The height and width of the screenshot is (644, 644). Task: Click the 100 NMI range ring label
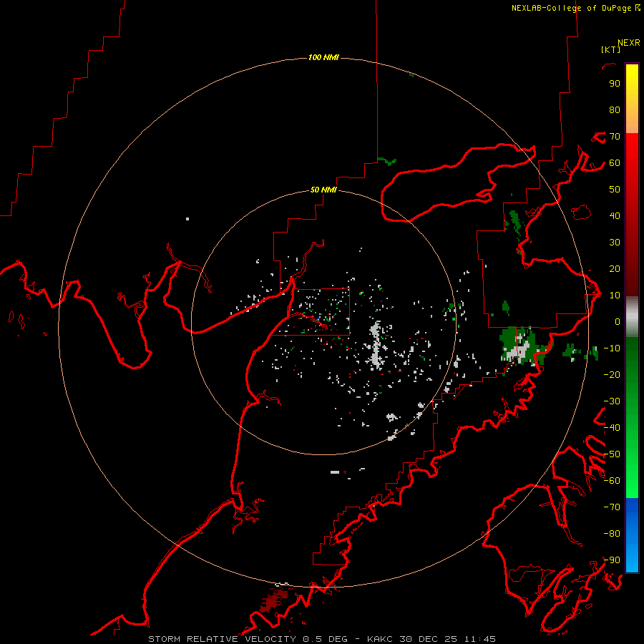pos(323,57)
